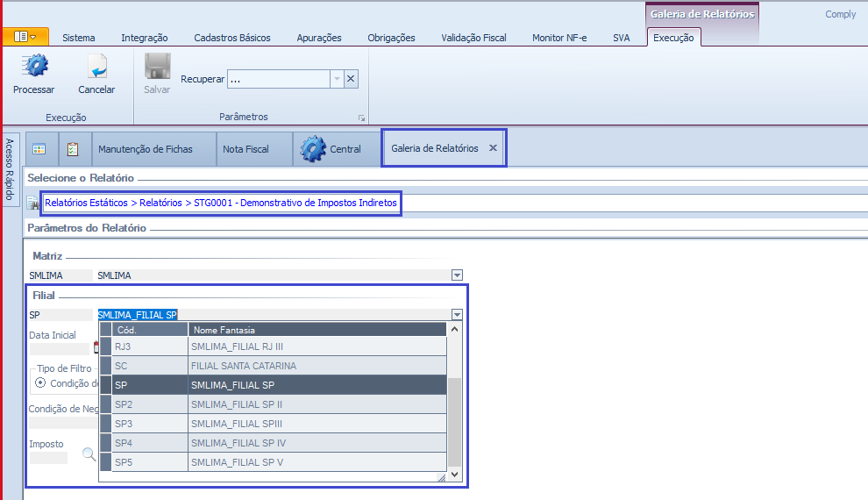868x500 pixels.
Task: Open the Apurações ribbon tab
Action: click(x=319, y=38)
